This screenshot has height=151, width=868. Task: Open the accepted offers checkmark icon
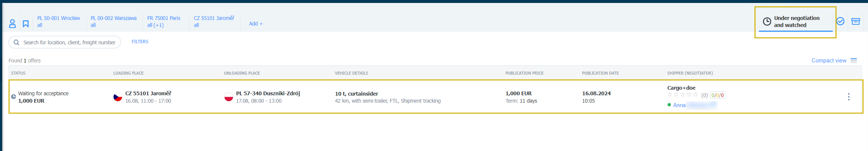[840, 21]
